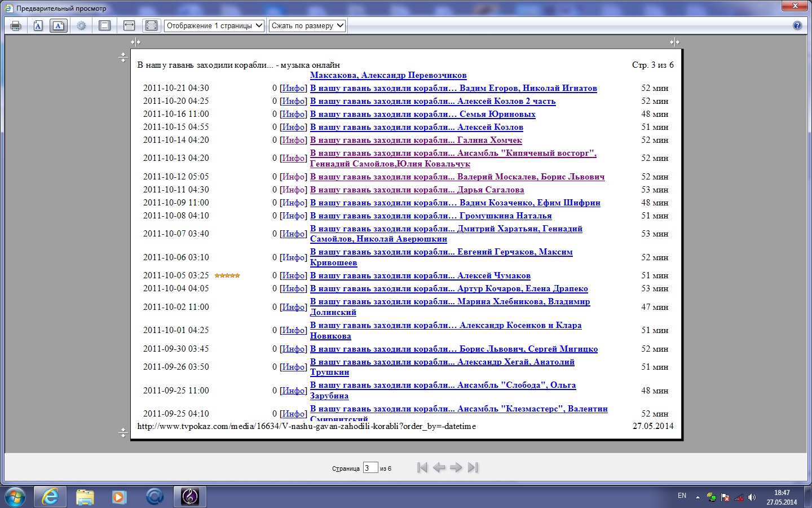Click the link ending 'Семья Юриновых'

422,114
